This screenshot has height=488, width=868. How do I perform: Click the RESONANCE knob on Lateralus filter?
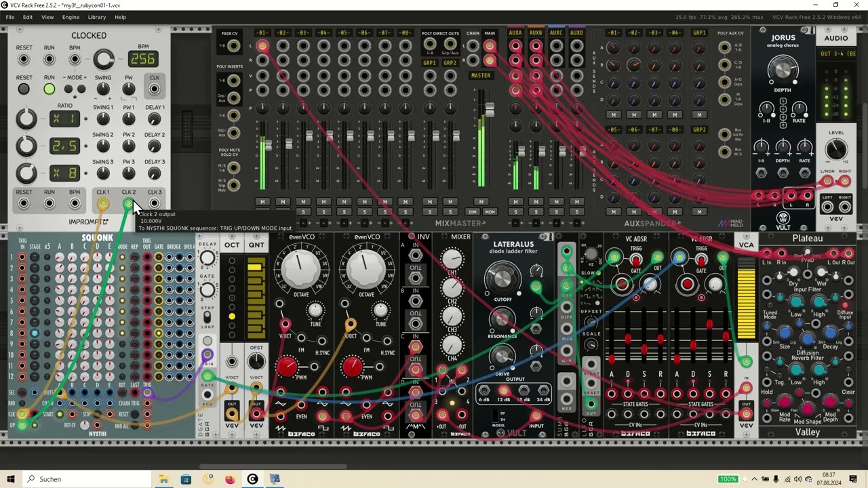(x=502, y=319)
